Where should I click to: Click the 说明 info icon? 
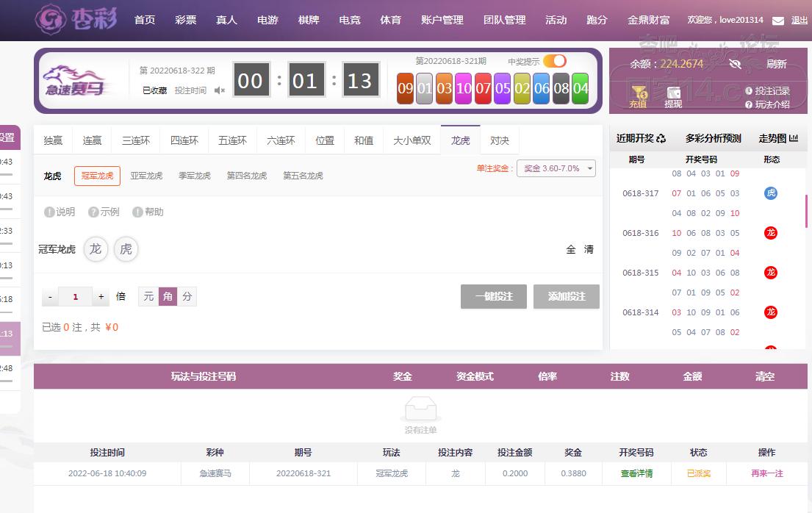coord(49,212)
